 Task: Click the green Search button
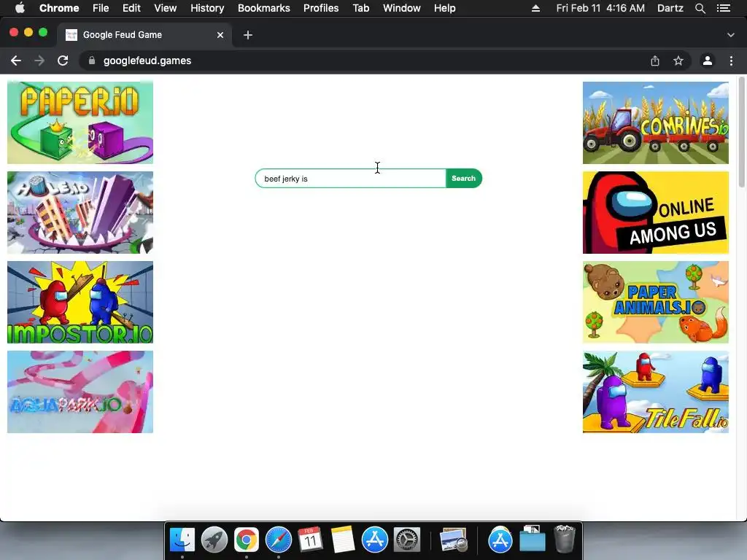463,179
